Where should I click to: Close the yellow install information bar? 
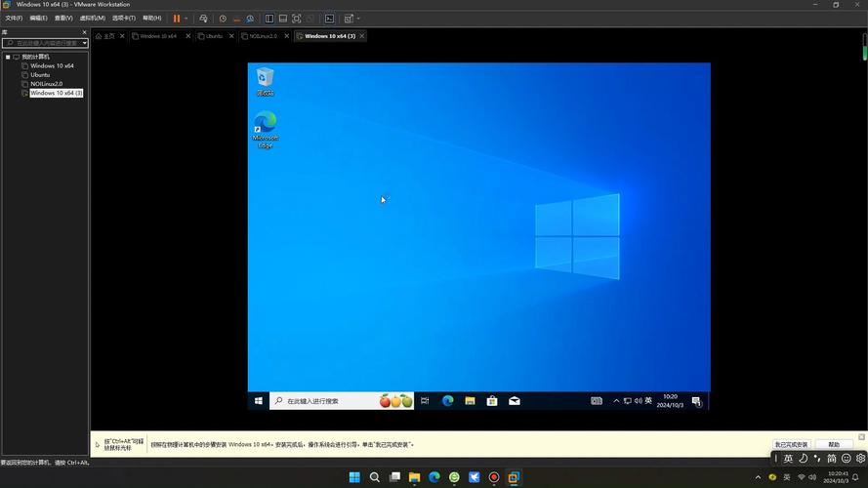click(x=861, y=437)
